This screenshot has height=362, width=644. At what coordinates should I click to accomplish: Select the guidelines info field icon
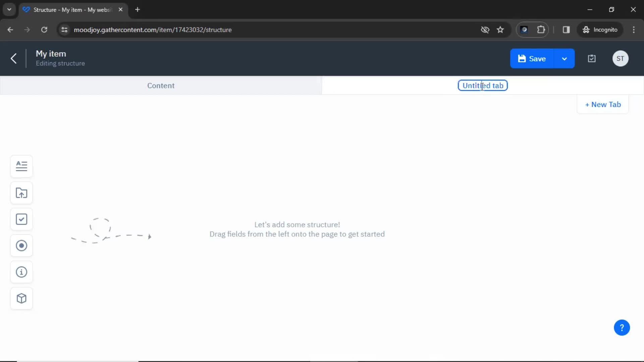click(21, 272)
